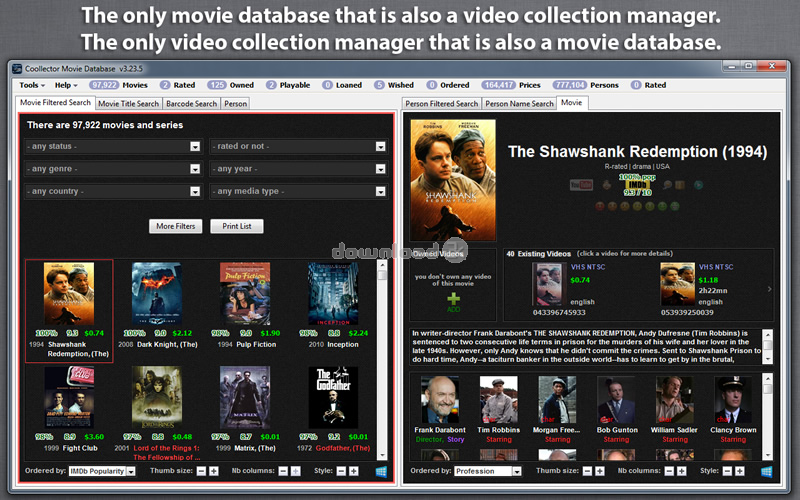This screenshot has width=800, height=500.
Task: Expand the 'any genre' dropdown
Action: [x=114, y=169]
